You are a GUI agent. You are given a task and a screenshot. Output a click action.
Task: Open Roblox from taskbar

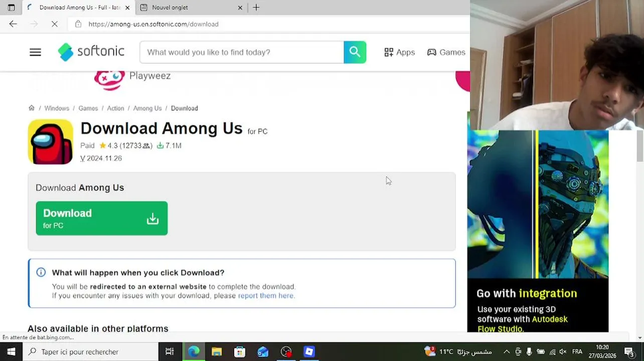pyautogui.click(x=309, y=352)
